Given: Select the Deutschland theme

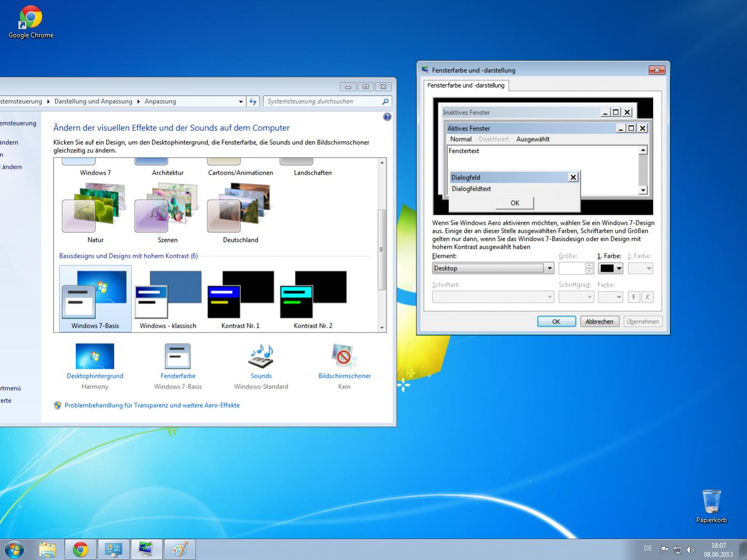Looking at the screenshot, I should tap(240, 213).
